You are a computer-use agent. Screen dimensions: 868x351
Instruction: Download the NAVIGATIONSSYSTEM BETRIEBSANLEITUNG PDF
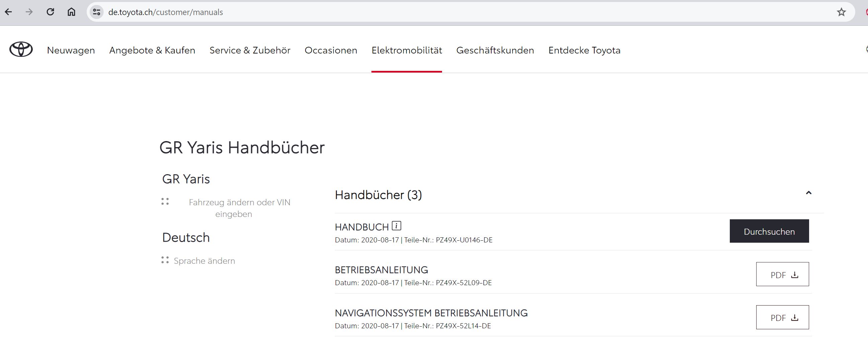click(782, 317)
